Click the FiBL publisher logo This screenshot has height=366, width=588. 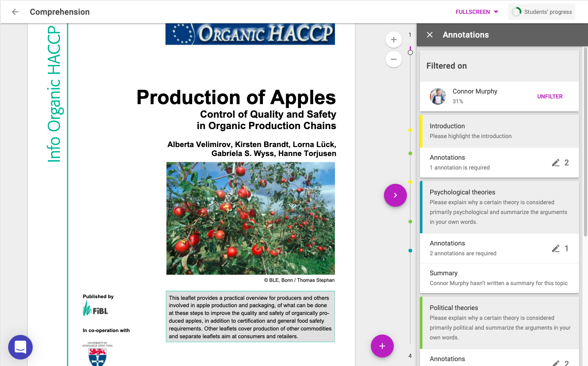click(x=96, y=308)
